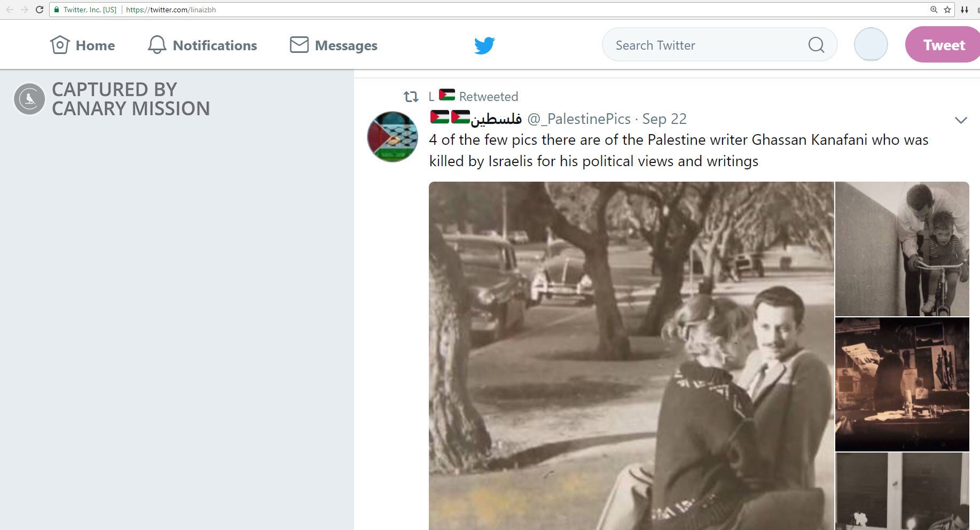Open the large couple photo thumbnail
The image size is (980, 530).
pyautogui.click(x=631, y=355)
